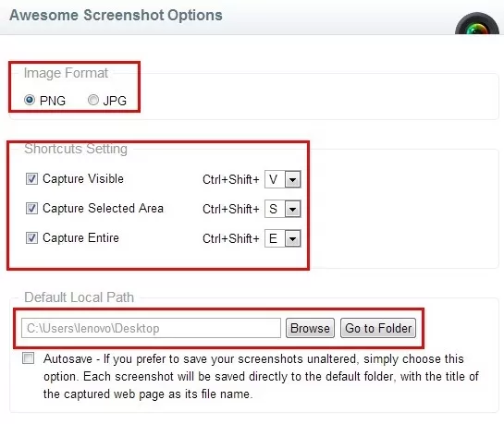
Task: Click the S shortcut key box
Action: coord(275,209)
